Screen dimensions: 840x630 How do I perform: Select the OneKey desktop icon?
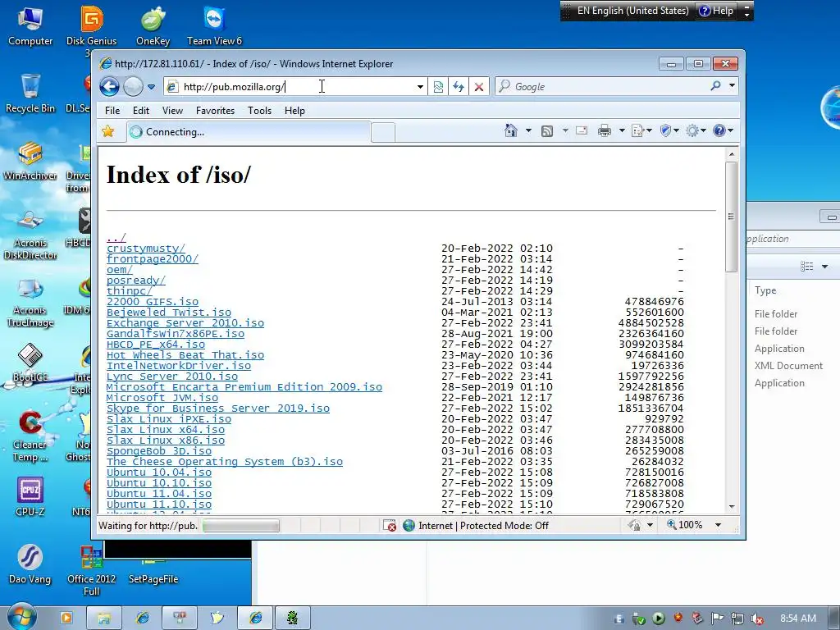(x=153, y=25)
